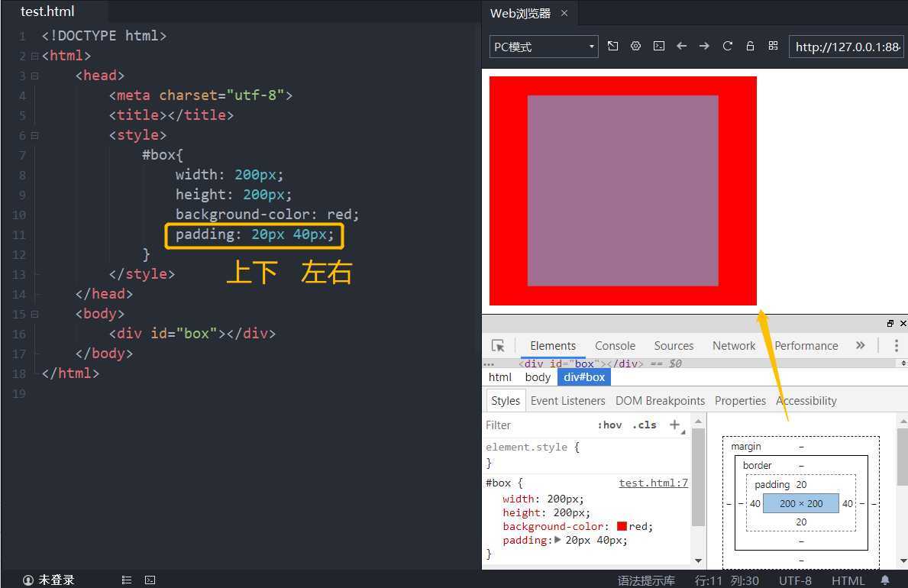Viewport: 908px width, 588px height.
Task: Open the Sources tab
Action: tap(674, 346)
